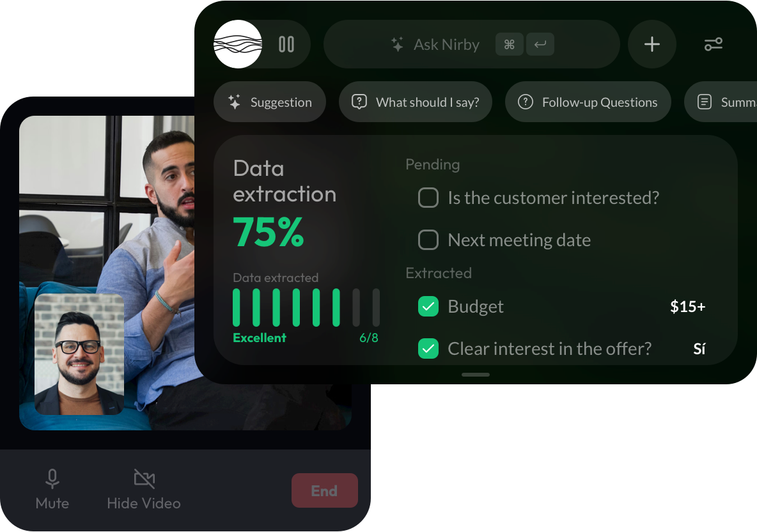Viewport: 757px width, 532px height.
Task: Click the data extracted progress bars
Action: pyautogui.click(x=306, y=308)
